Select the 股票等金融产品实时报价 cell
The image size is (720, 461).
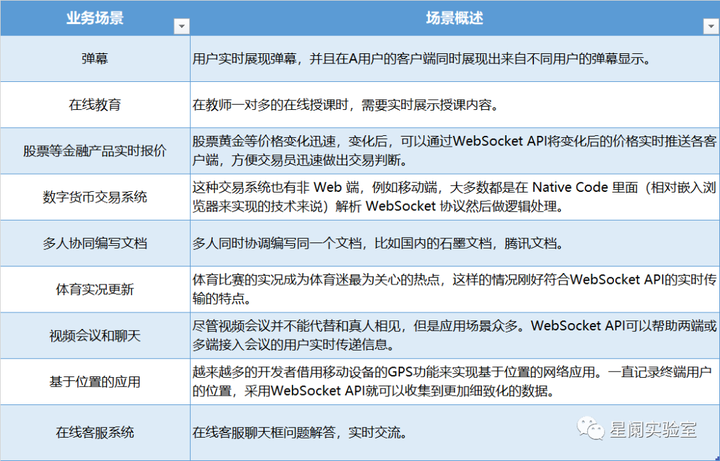tap(95, 151)
